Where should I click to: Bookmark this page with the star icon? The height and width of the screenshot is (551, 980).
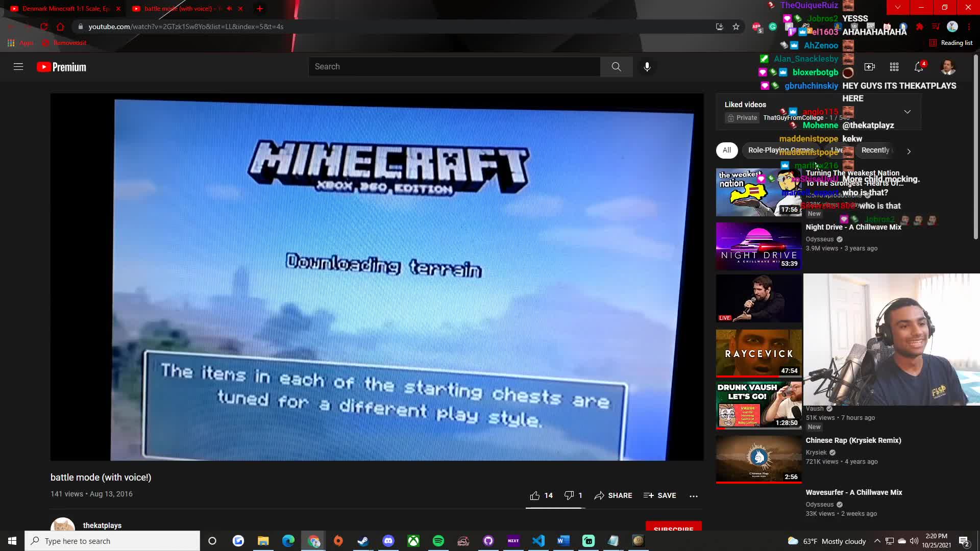(x=736, y=27)
